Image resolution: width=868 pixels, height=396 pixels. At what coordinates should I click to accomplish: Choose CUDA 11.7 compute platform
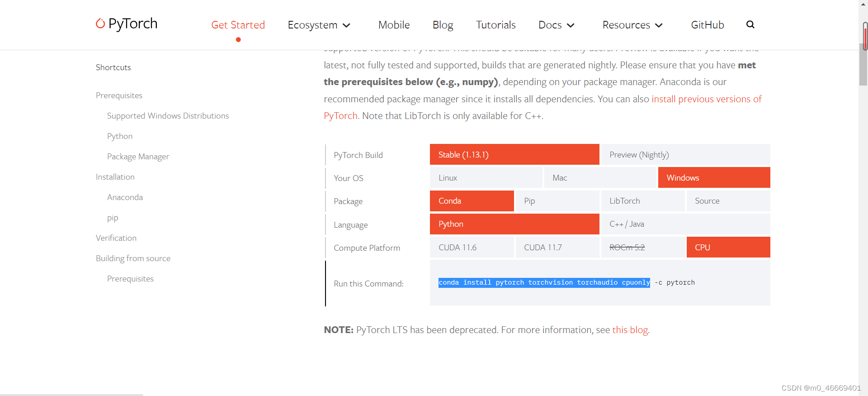(557, 247)
